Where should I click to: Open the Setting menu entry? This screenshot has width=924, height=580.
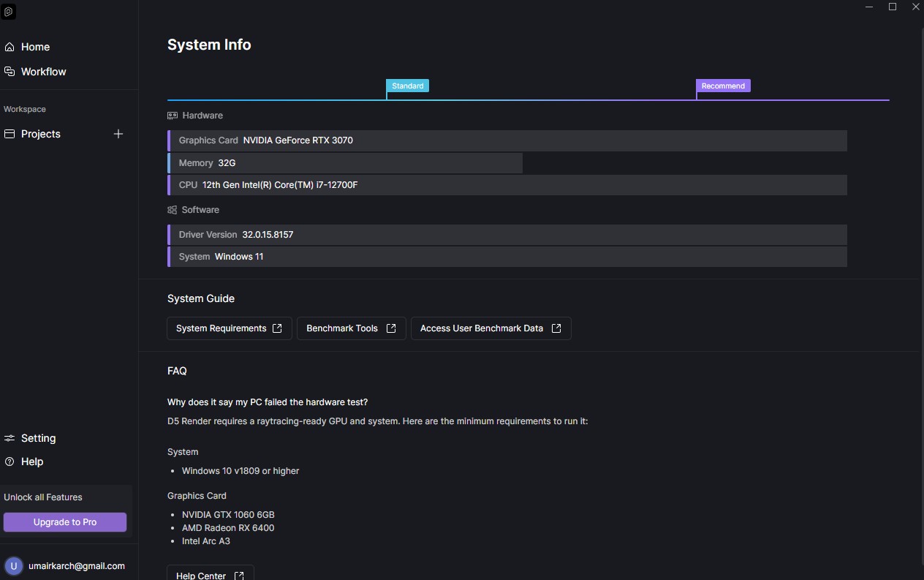pos(38,438)
